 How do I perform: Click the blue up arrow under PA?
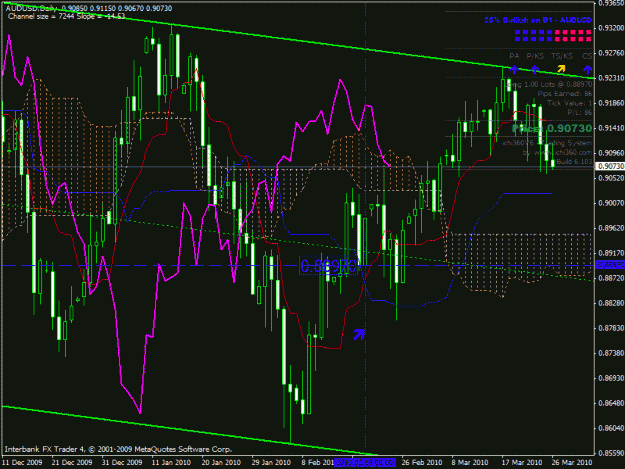point(514,70)
